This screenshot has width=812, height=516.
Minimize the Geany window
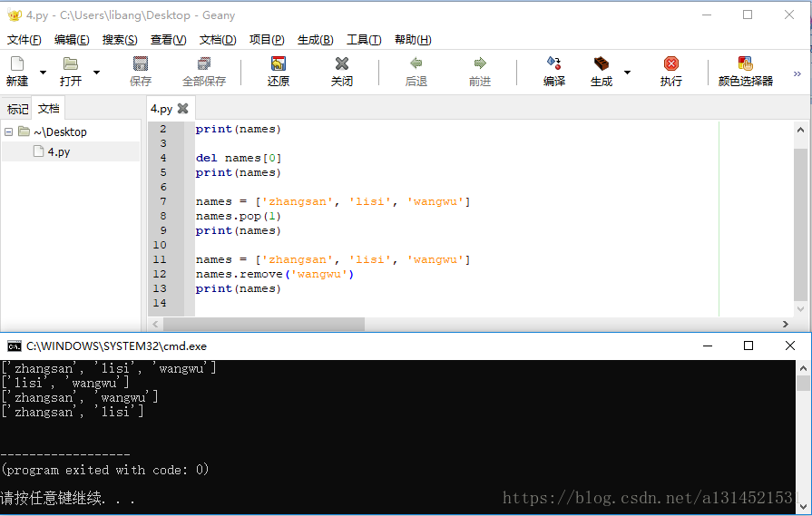[x=707, y=15]
